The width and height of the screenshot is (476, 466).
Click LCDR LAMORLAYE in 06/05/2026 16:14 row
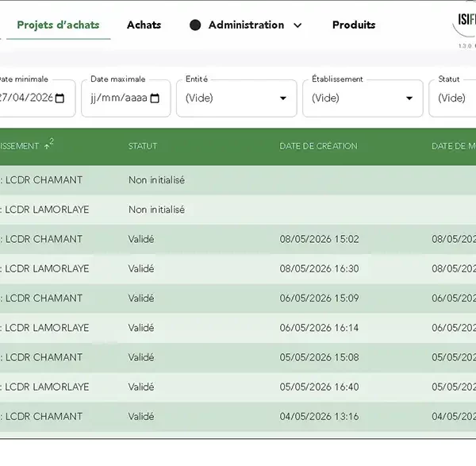[47, 328]
